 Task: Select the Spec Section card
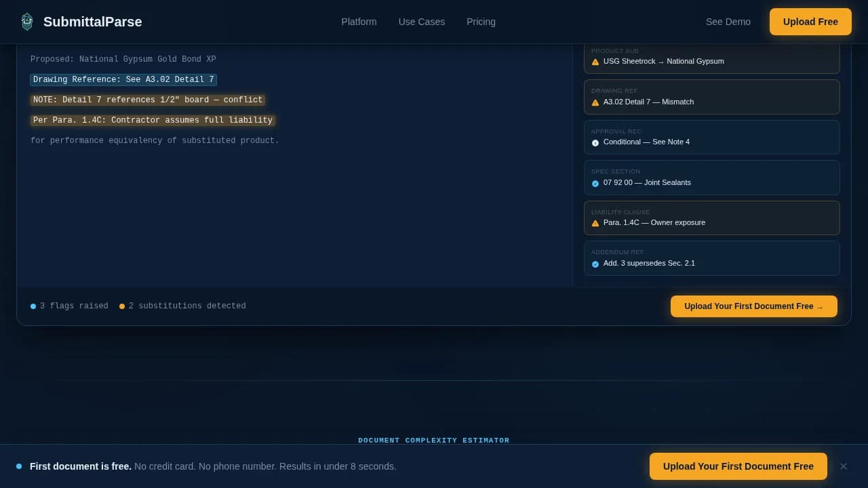(712, 178)
